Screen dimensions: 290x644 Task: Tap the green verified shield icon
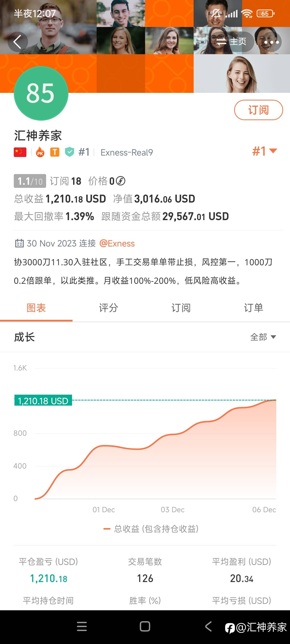click(x=69, y=152)
